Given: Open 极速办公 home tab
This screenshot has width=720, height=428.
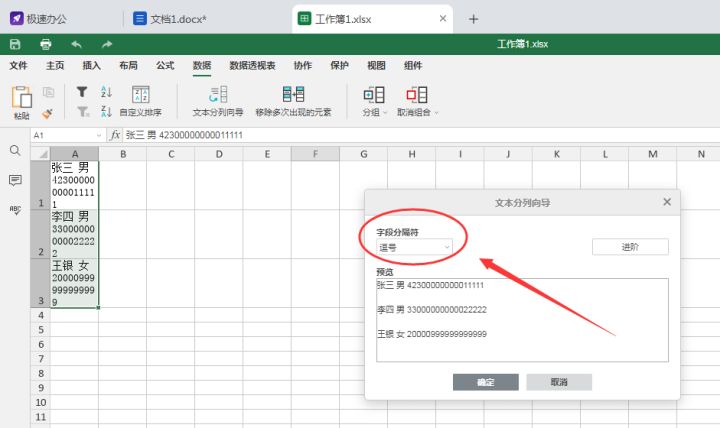Looking at the screenshot, I should click(39, 19).
